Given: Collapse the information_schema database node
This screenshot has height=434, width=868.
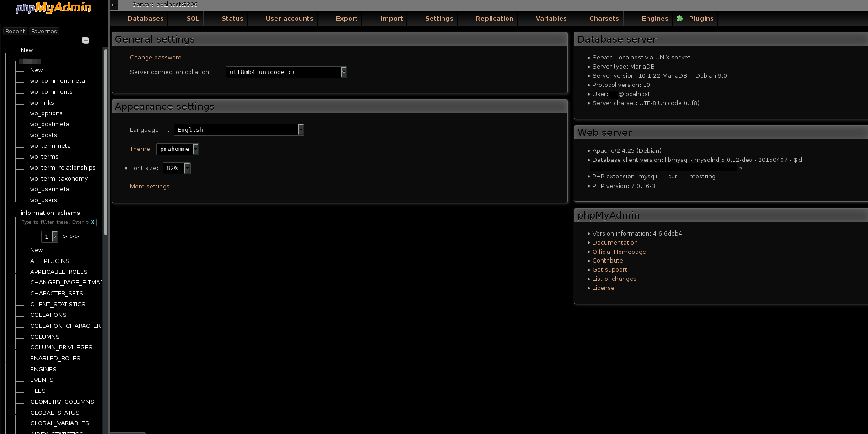Looking at the screenshot, I should click(x=10, y=213).
